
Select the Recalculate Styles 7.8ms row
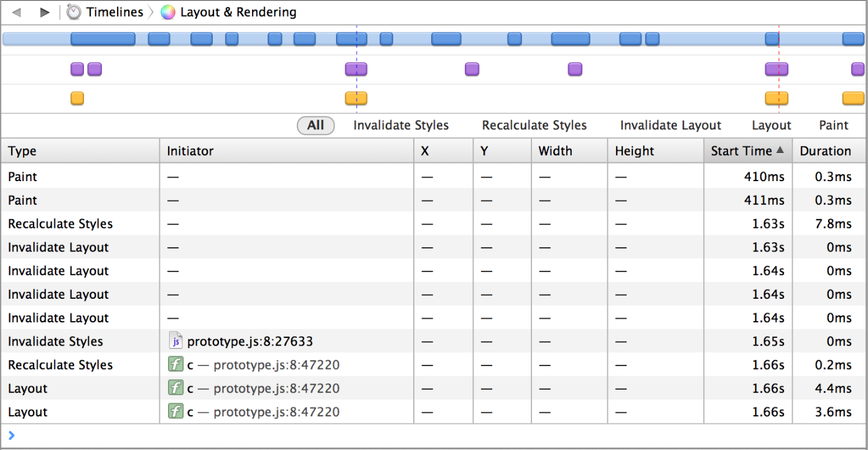(x=249, y=224)
